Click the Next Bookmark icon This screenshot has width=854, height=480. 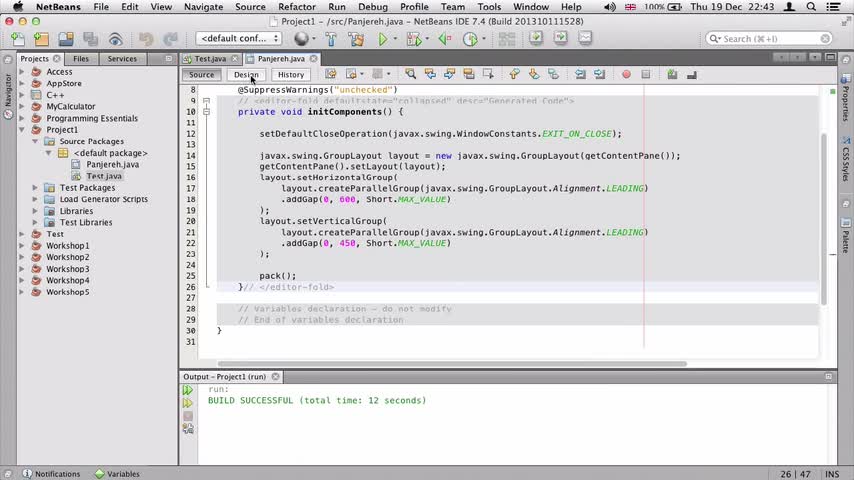[x=534, y=74]
